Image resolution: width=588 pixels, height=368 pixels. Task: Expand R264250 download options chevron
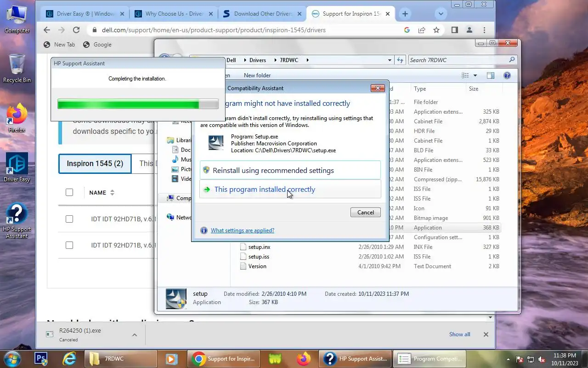(x=135, y=335)
